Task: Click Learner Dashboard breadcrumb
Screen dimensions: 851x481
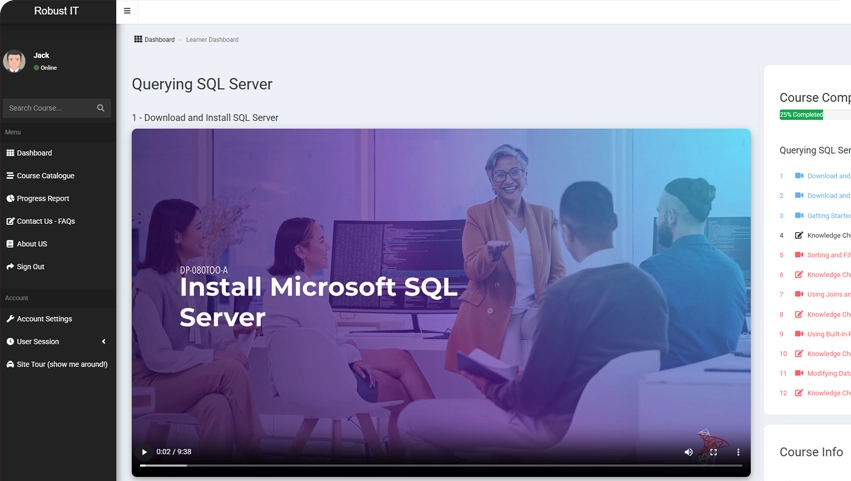Action: click(x=212, y=40)
